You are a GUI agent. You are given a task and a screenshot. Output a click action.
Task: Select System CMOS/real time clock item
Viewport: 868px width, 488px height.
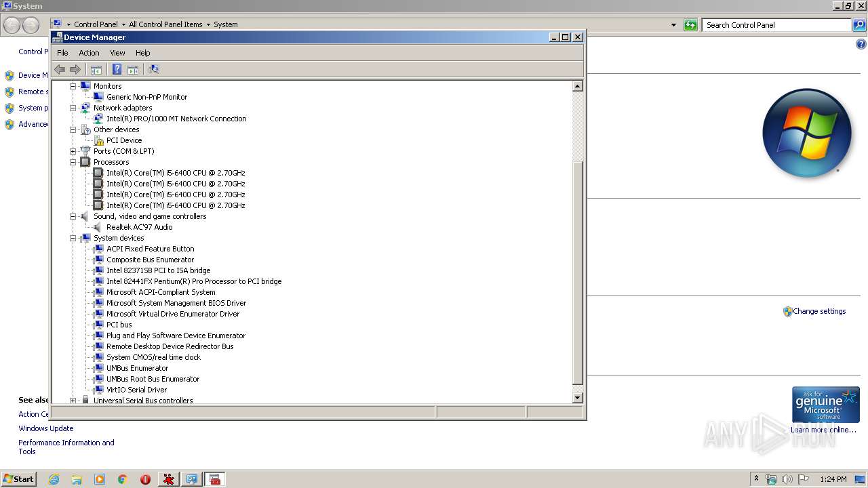(x=153, y=357)
